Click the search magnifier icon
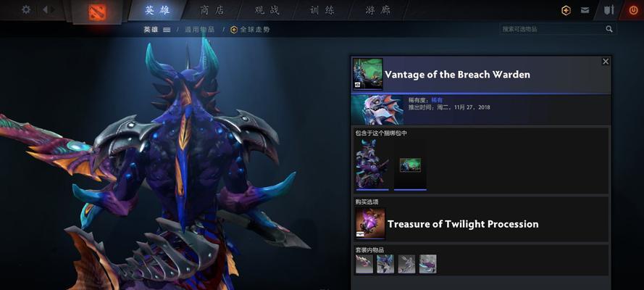The height and width of the screenshot is (290, 644). click(x=609, y=29)
